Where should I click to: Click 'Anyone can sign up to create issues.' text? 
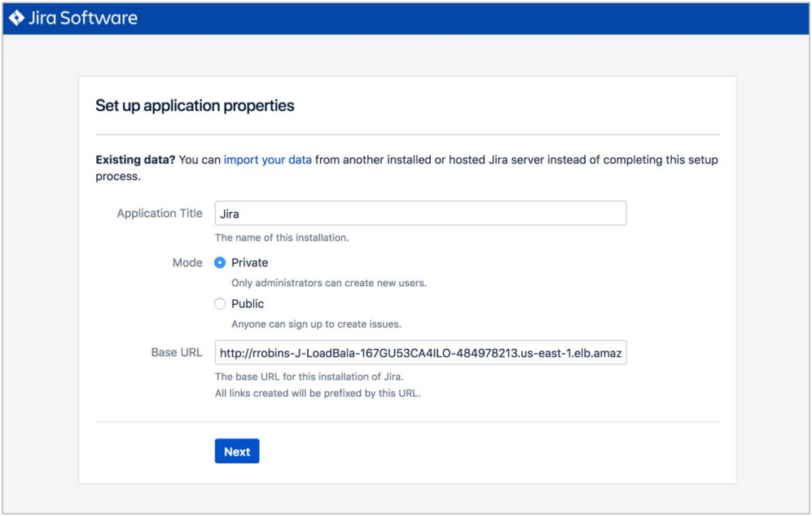(x=316, y=324)
